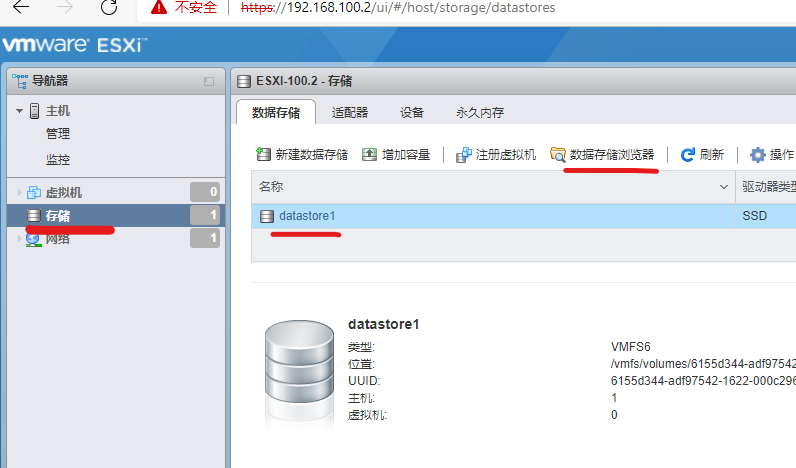796x468 pixels.
Task: Click the browser address URL field
Action: tap(397, 8)
